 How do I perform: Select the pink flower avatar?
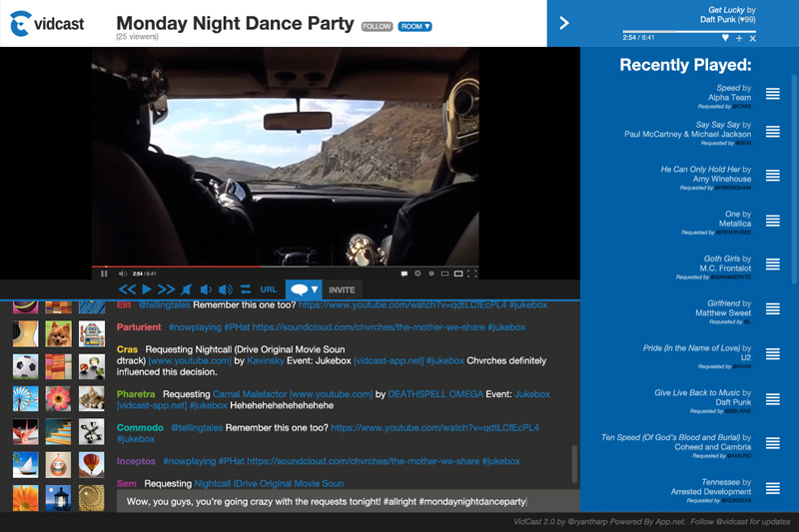[x=58, y=398]
